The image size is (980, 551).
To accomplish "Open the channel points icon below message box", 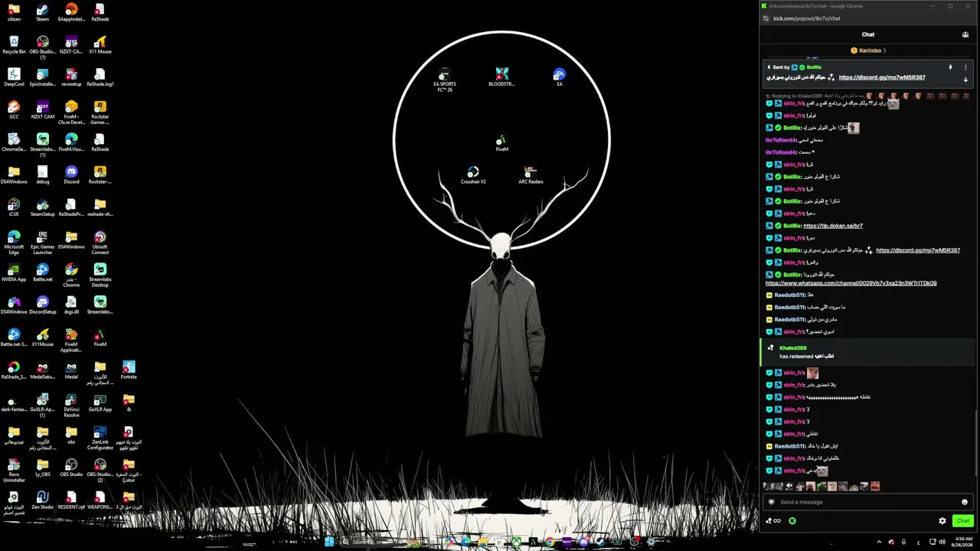I will point(773,521).
